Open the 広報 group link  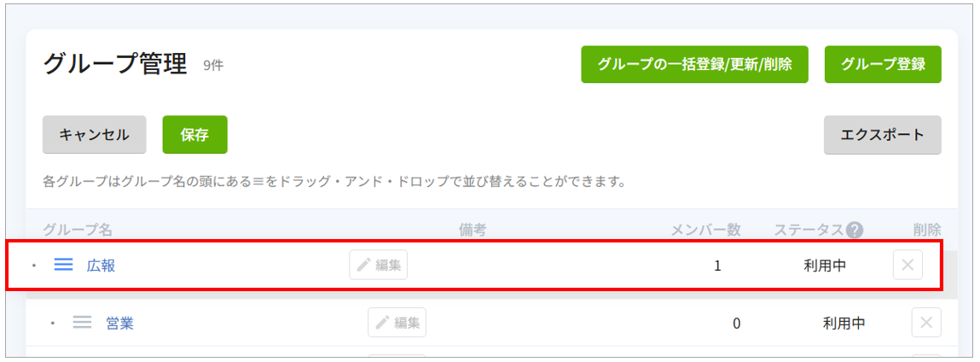pos(101,266)
